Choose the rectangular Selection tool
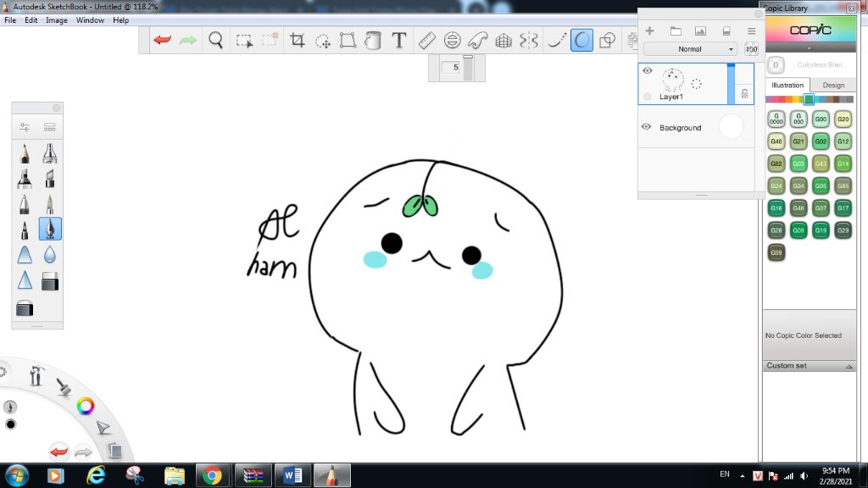Screen dimensions: 868x488 (x=244, y=41)
